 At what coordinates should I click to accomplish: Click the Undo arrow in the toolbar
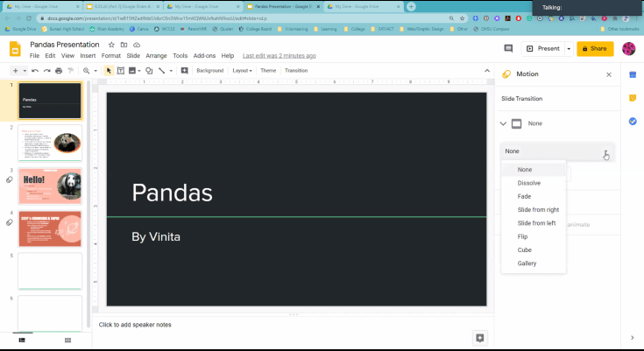point(35,71)
